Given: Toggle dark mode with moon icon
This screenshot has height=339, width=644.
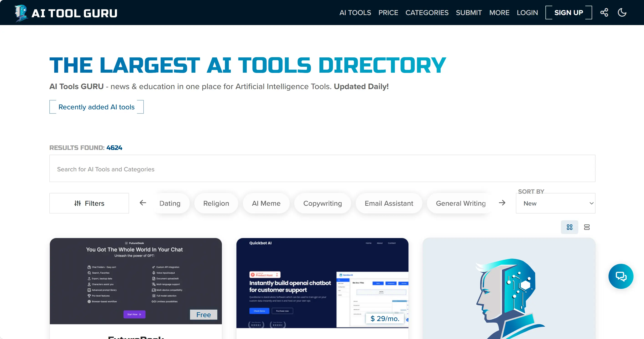Looking at the screenshot, I should coord(622,13).
